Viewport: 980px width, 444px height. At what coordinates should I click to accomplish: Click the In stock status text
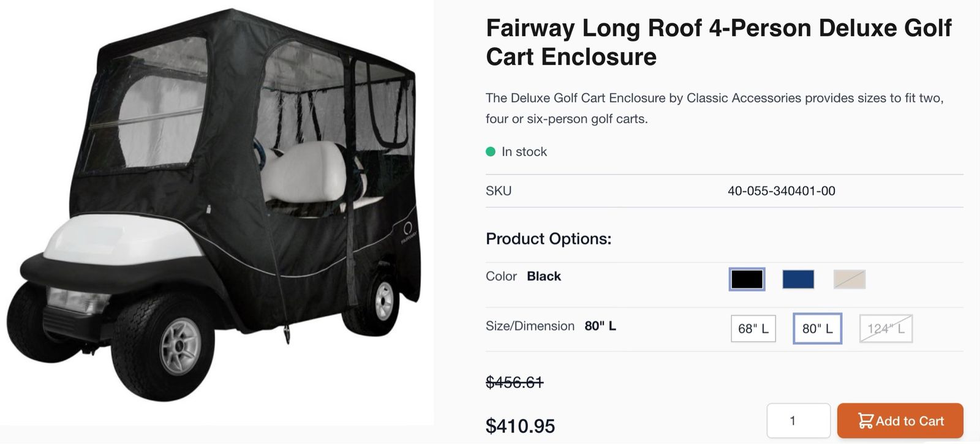tap(524, 152)
